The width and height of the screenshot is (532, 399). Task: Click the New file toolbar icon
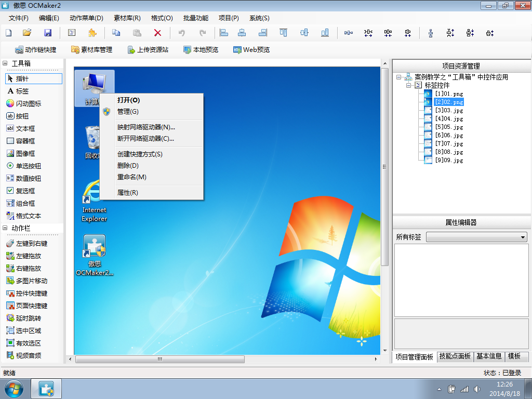pos(9,33)
